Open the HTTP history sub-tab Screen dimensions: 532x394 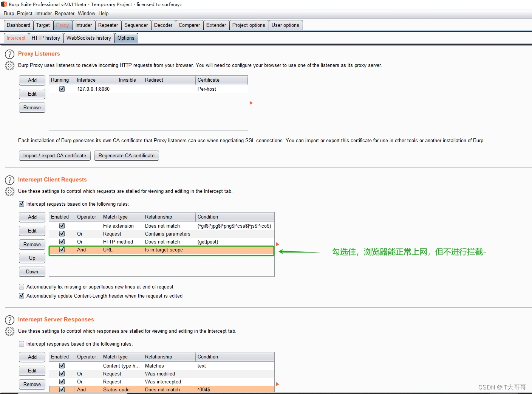pyautogui.click(x=46, y=38)
